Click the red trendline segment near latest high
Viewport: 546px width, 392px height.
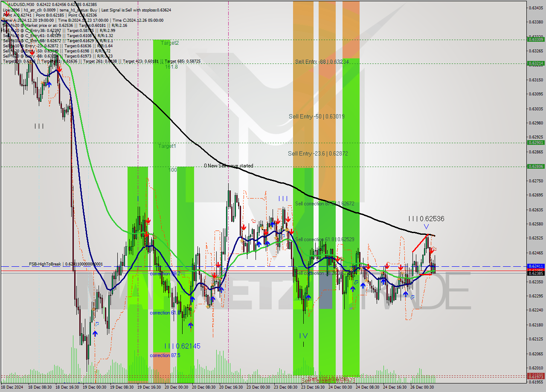tap(420, 243)
